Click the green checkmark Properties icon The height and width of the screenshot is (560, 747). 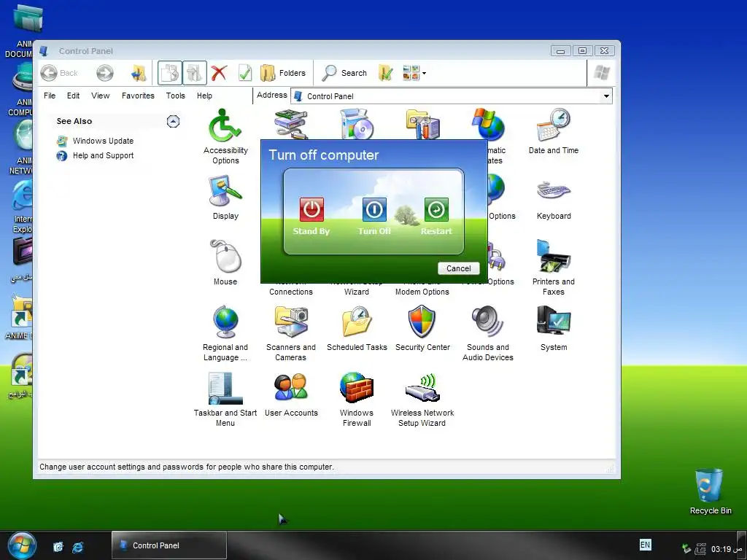tap(245, 73)
